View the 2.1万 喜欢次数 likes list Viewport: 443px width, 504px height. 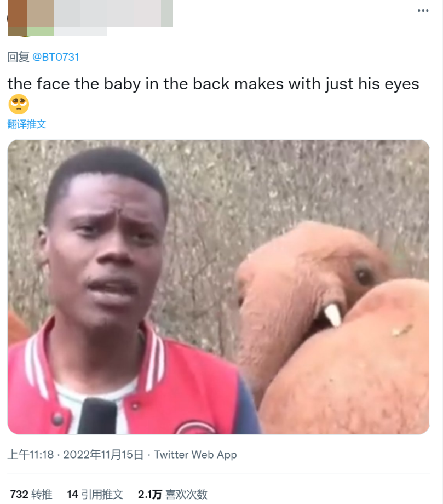coord(173,494)
